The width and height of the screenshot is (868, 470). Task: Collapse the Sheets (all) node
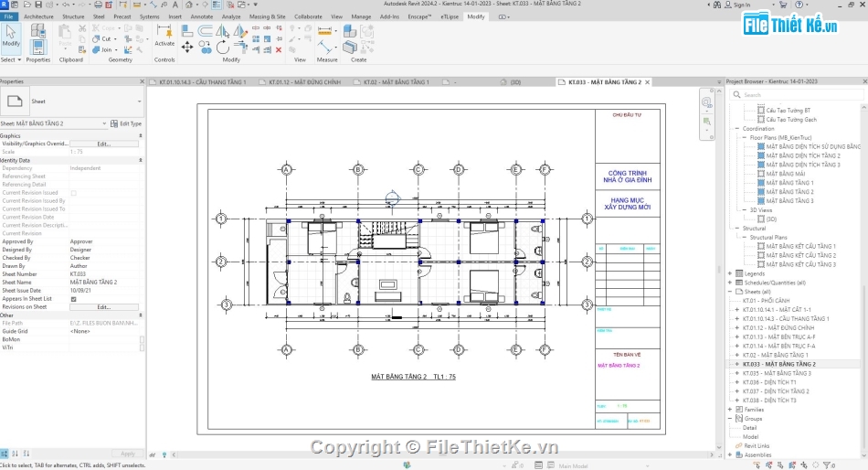[730, 292]
